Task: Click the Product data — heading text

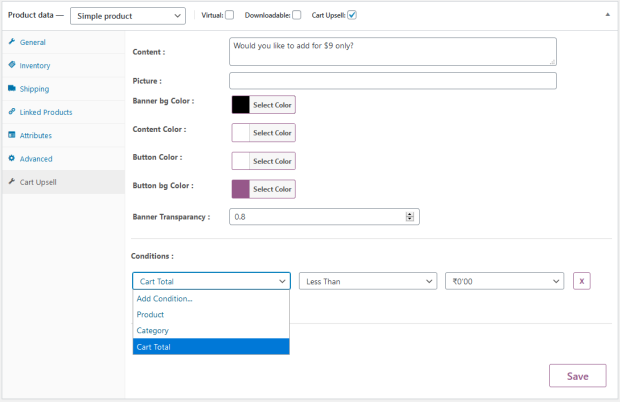Action: tap(36, 15)
